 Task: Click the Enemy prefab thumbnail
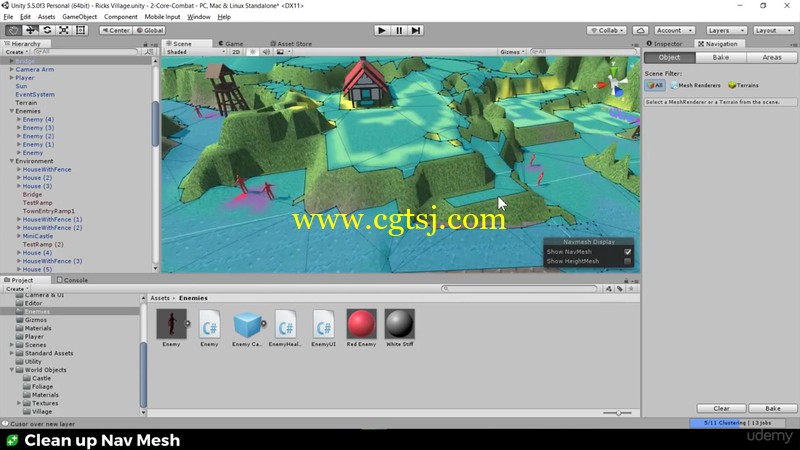click(x=171, y=323)
